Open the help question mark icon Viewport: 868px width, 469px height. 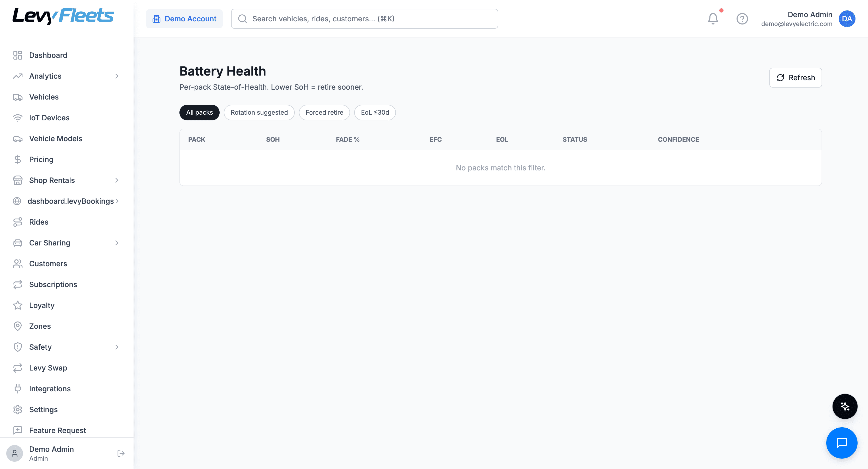742,19
